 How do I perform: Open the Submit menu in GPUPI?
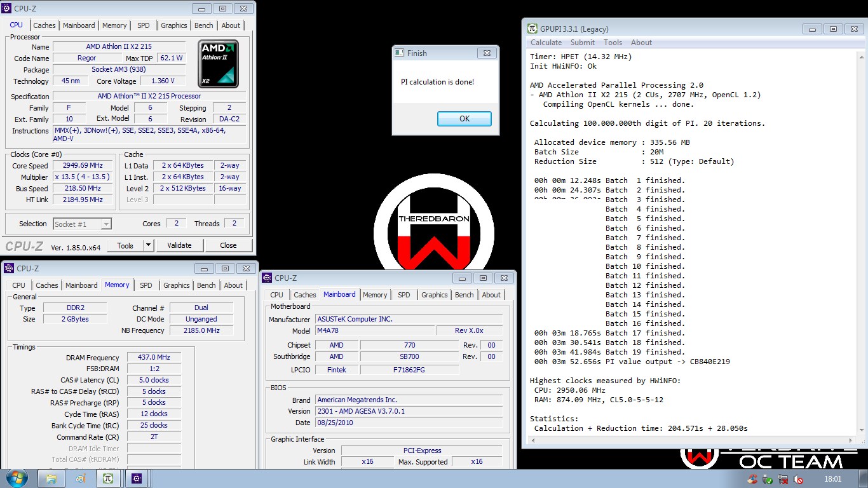click(x=583, y=43)
